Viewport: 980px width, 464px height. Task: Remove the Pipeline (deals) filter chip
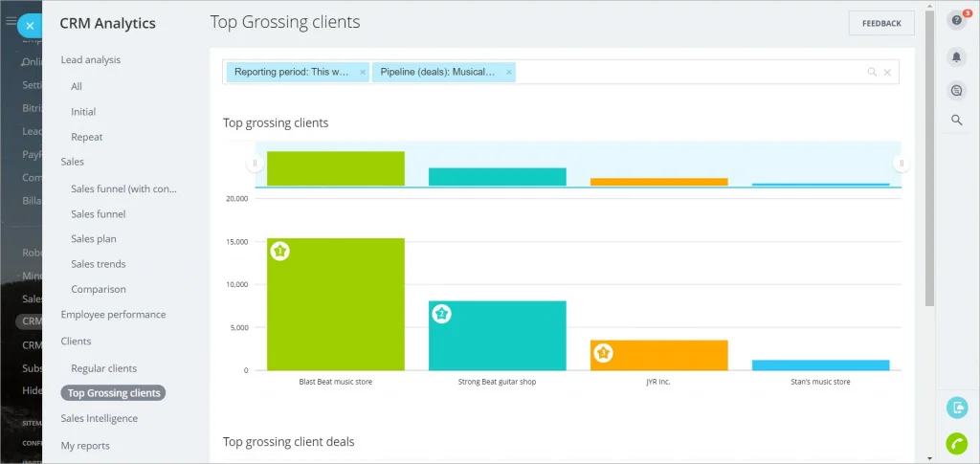(x=509, y=72)
